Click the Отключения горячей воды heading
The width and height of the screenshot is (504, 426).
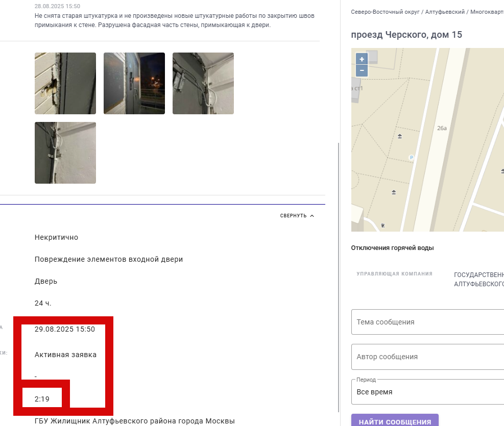click(392, 248)
